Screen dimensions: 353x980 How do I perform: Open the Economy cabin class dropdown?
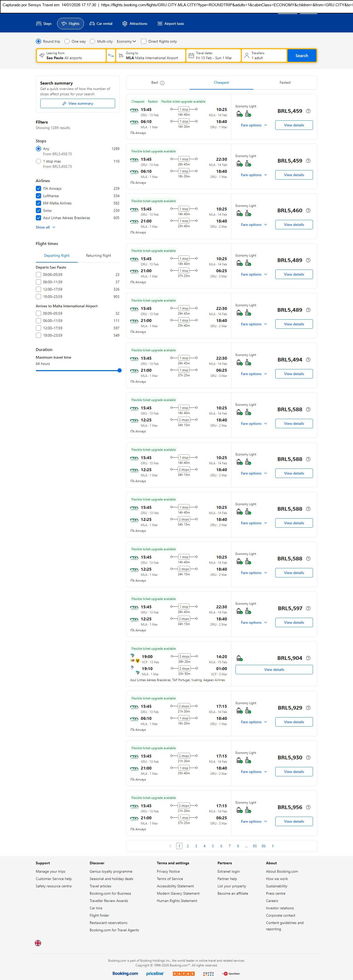coord(126,41)
